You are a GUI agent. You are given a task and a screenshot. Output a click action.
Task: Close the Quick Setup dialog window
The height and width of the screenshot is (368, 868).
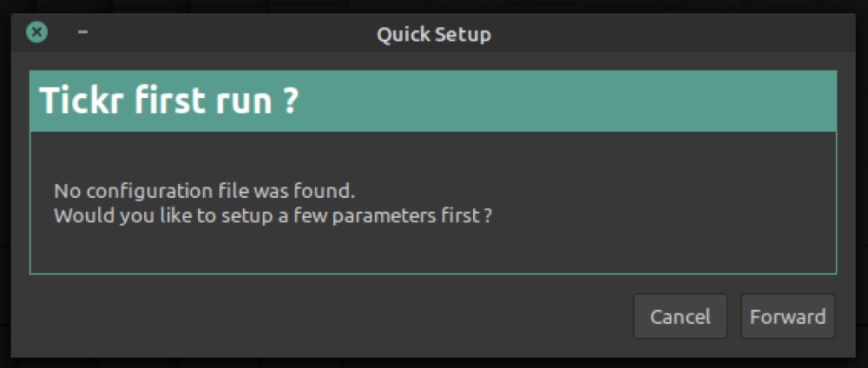pos(36,33)
